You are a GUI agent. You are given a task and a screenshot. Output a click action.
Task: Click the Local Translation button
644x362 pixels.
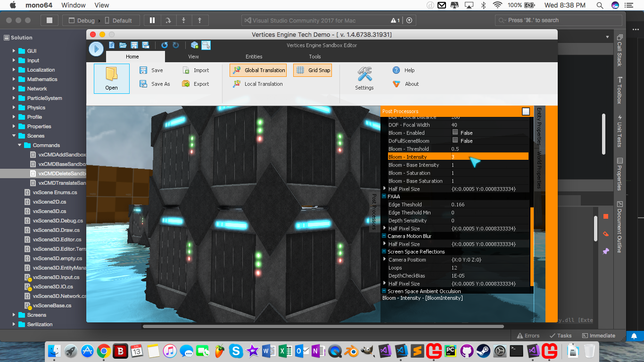coord(257,84)
